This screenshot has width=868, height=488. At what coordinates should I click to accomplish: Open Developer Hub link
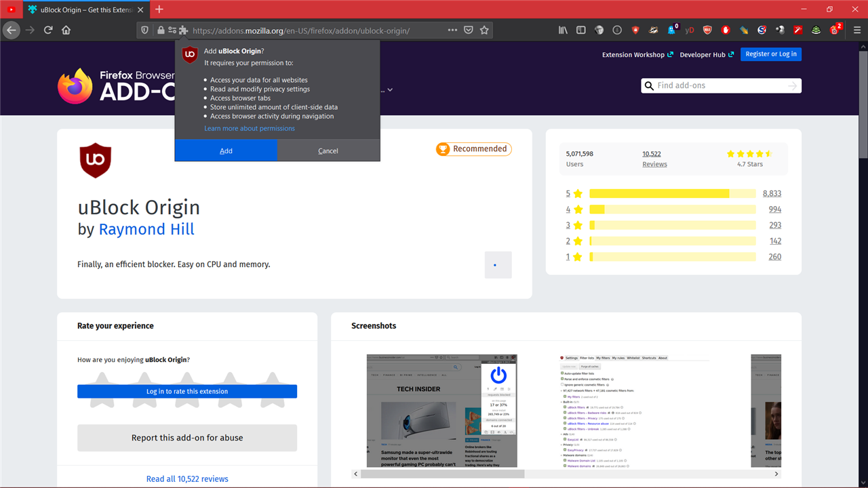[707, 54]
